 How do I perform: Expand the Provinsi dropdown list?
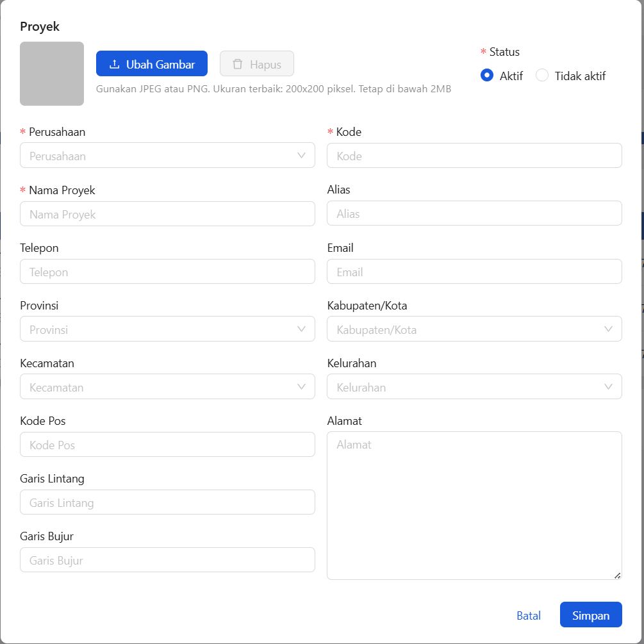pyautogui.click(x=167, y=329)
